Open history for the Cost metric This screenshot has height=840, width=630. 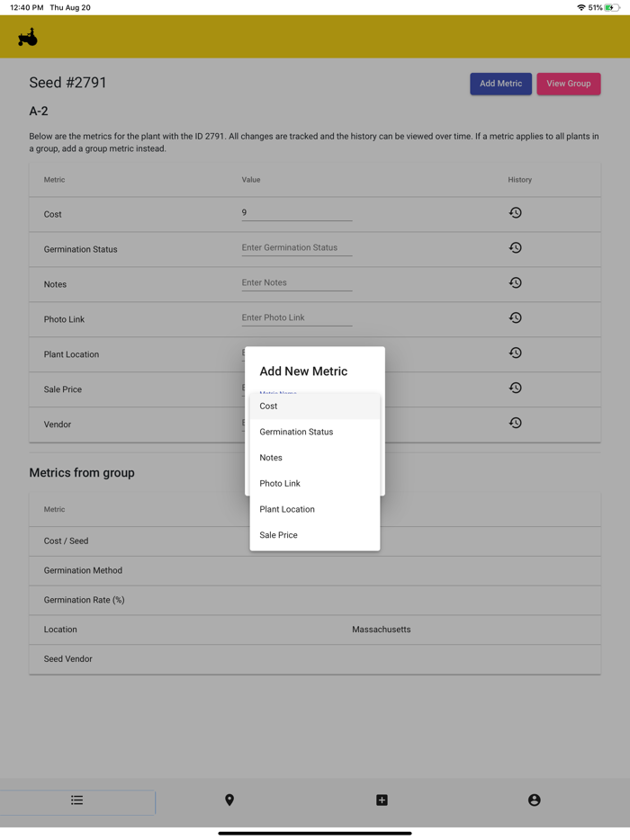pyautogui.click(x=515, y=213)
